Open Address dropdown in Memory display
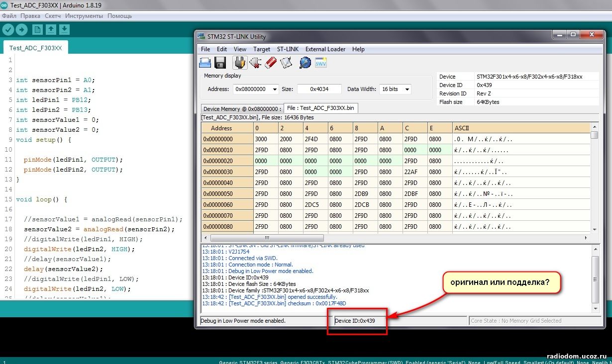 [x=274, y=89]
